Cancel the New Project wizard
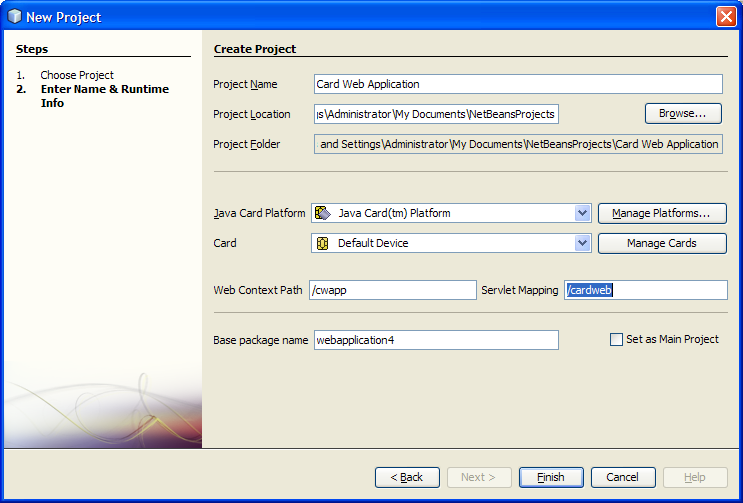The height and width of the screenshot is (503, 743). tap(622, 477)
